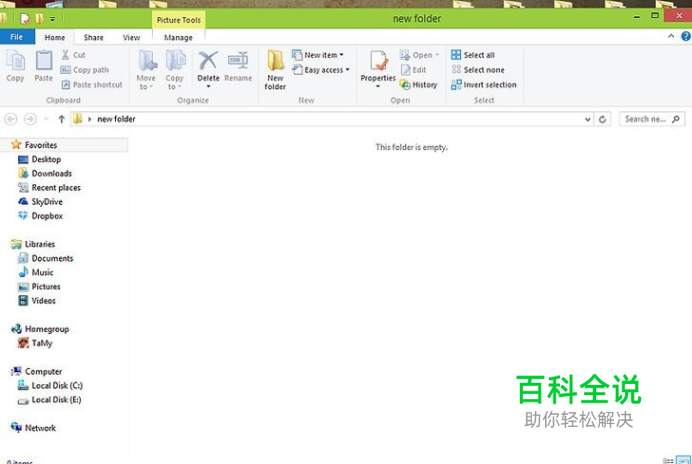Open SkyDrive in navigation pane
Viewport: 692px width, 464px height.
47,202
